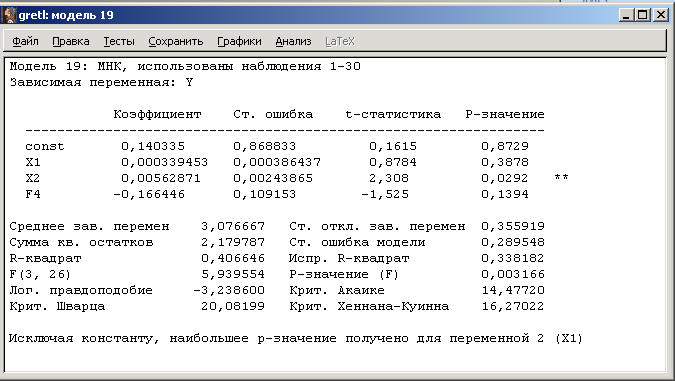Click std. deviation value 0,355919
Image resolution: width=675 pixels, height=381 pixels.
coord(513,226)
